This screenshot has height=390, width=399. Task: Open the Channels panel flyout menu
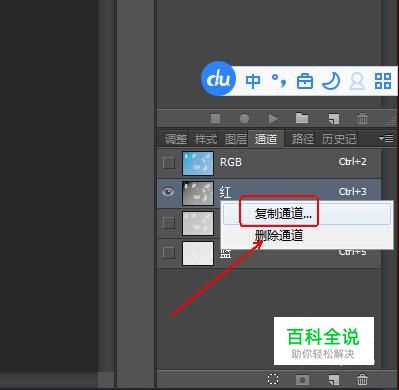click(x=387, y=138)
